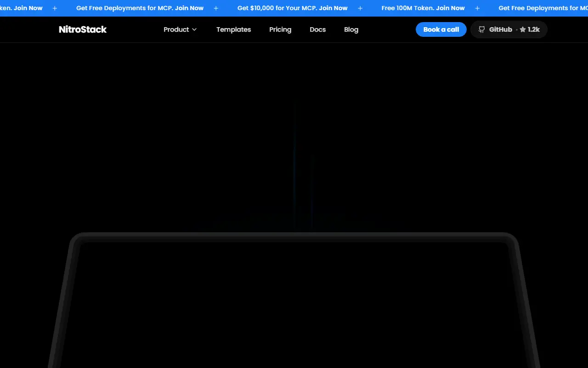Image resolution: width=588 pixels, height=368 pixels.
Task: Click the chevron beside Product
Action: click(194, 29)
